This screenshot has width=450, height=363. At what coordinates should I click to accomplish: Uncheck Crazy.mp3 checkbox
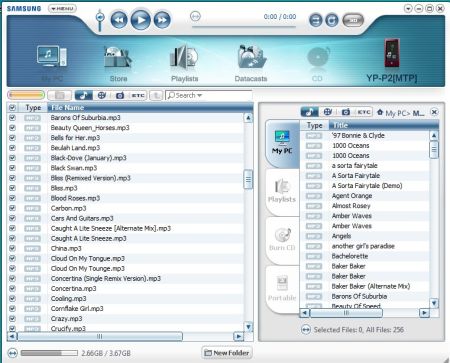(x=12, y=318)
